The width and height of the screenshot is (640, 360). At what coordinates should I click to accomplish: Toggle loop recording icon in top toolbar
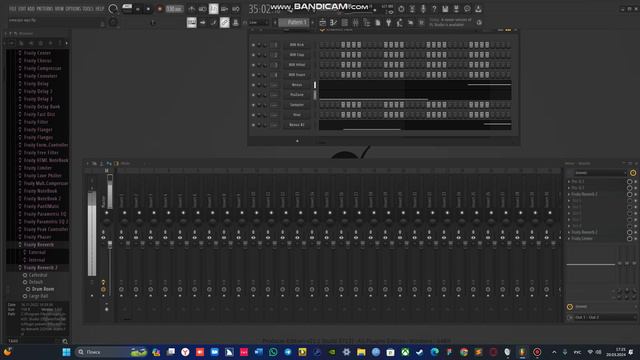pyautogui.click(x=236, y=9)
